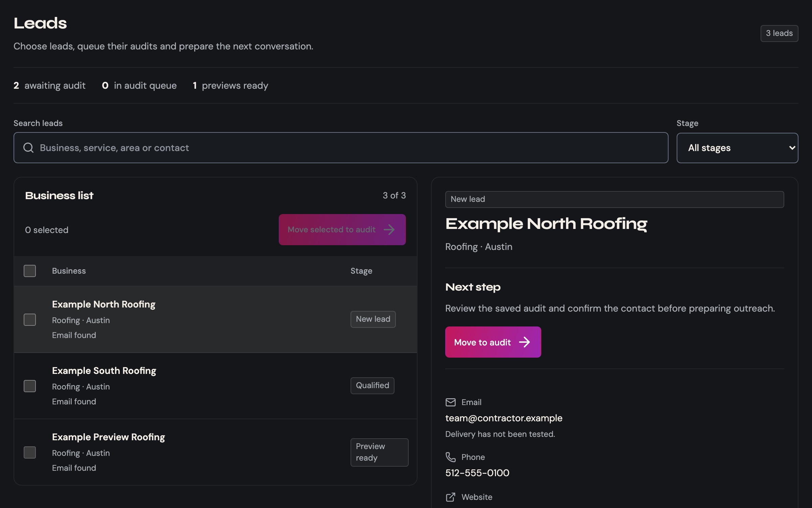812x508 pixels.
Task: Click the New lead stage badge in list
Action: (373, 319)
